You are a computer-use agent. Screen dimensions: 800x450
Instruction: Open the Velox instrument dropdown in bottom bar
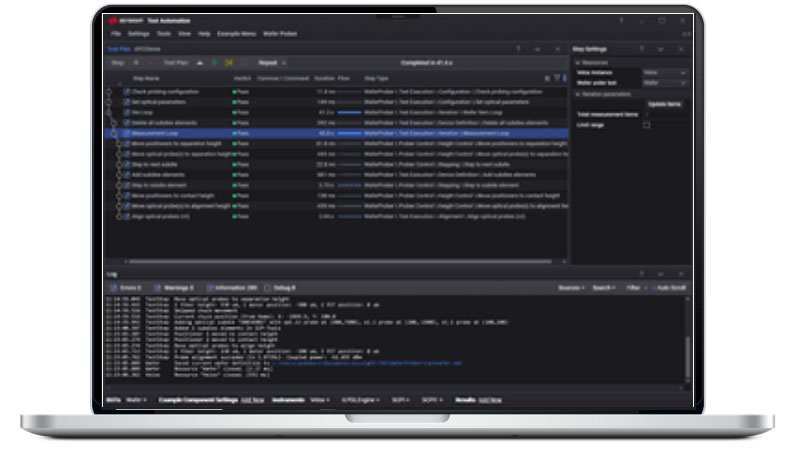pos(320,400)
